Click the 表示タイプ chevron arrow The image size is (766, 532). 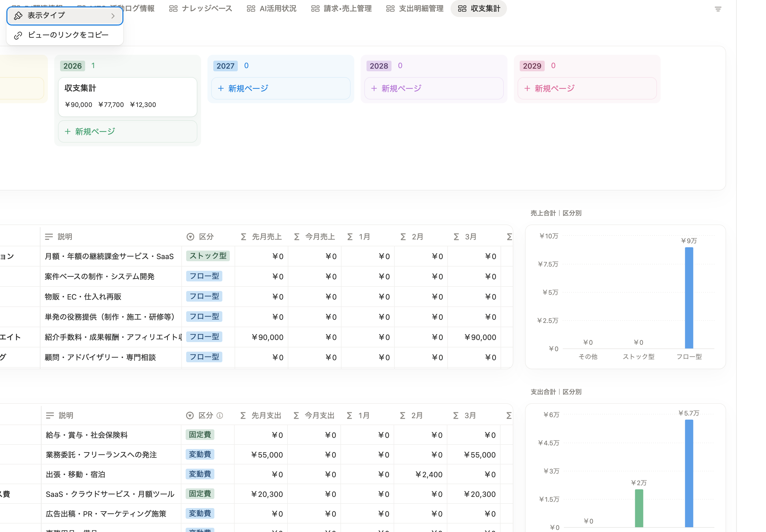click(113, 16)
